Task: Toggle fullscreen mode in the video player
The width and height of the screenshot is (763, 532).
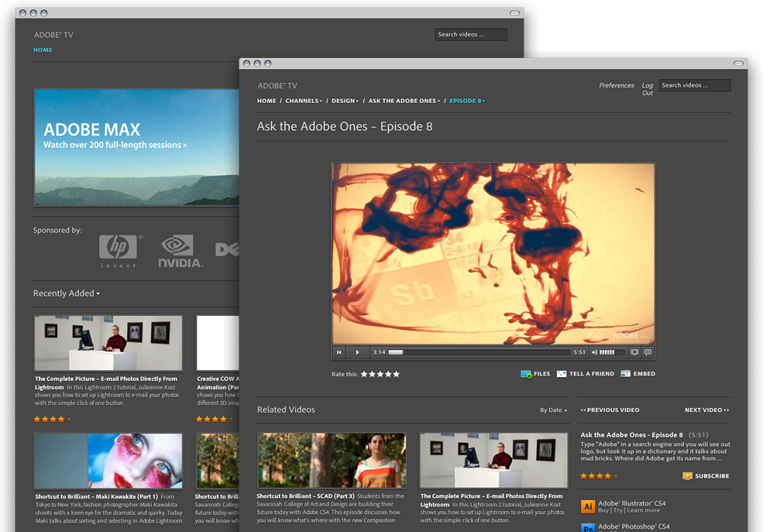Action: click(634, 352)
